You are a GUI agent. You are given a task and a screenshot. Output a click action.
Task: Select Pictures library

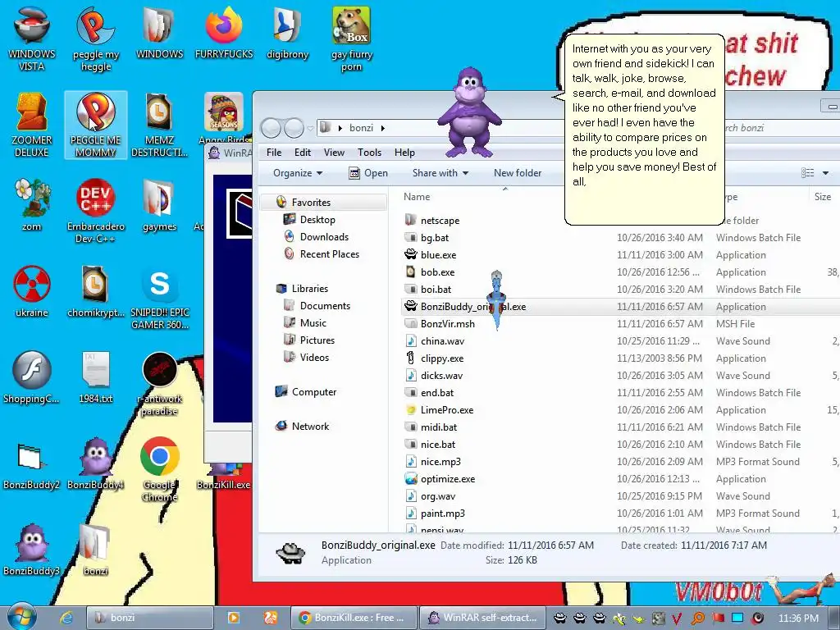point(317,340)
